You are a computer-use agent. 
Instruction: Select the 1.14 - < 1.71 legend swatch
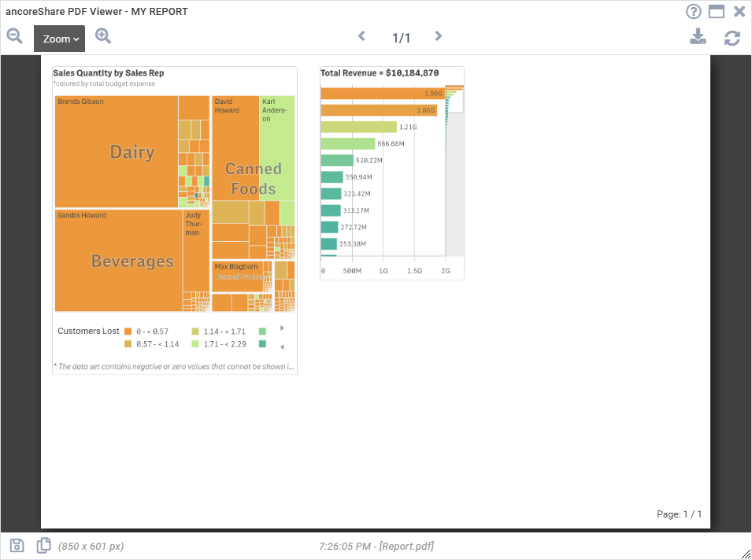point(195,331)
